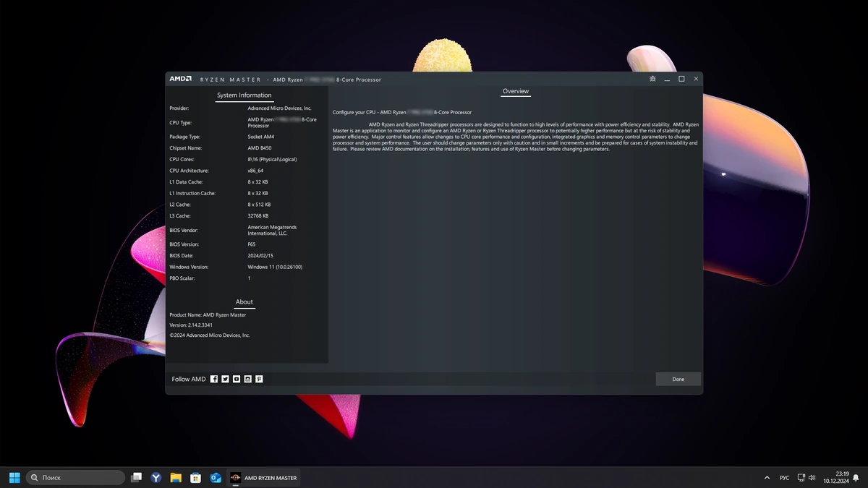Click the '8\16 (Physical\Logical)' cores value
This screenshot has height=488, width=868.
[x=272, y=159]
